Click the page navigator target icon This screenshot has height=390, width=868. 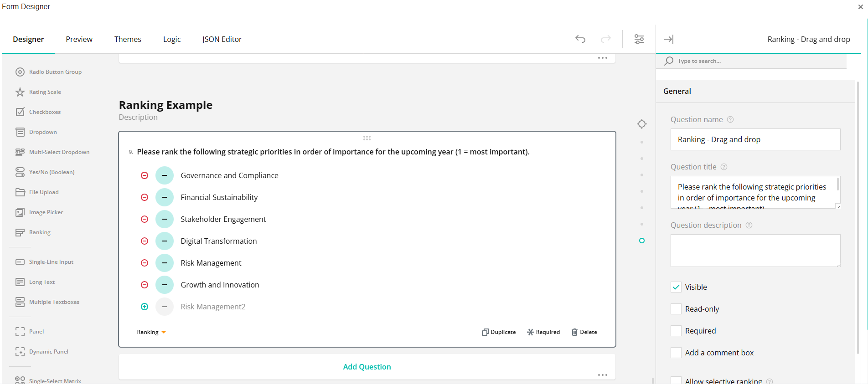pyautogui.click(x=642, y=124)
